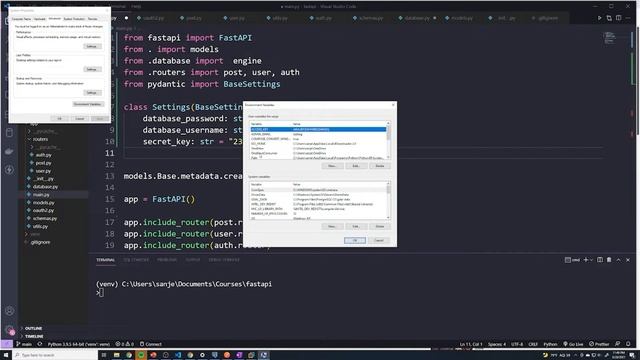Click the git branch main indicator
This screenshot has width=640, height=360.
(24, 344)
